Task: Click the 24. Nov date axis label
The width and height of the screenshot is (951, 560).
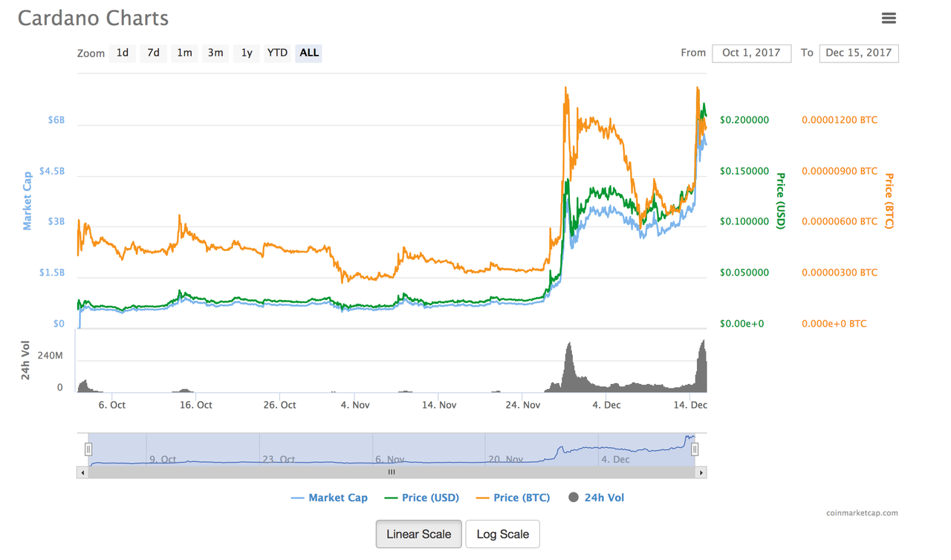Action: [x=522, y=405]
